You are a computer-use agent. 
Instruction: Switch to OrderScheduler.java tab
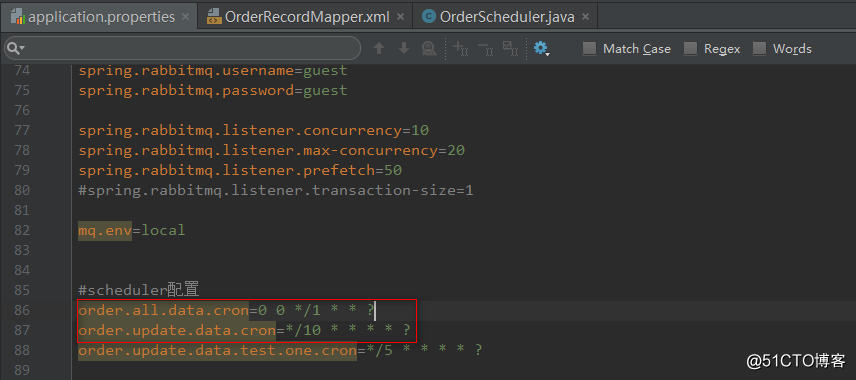507,17
